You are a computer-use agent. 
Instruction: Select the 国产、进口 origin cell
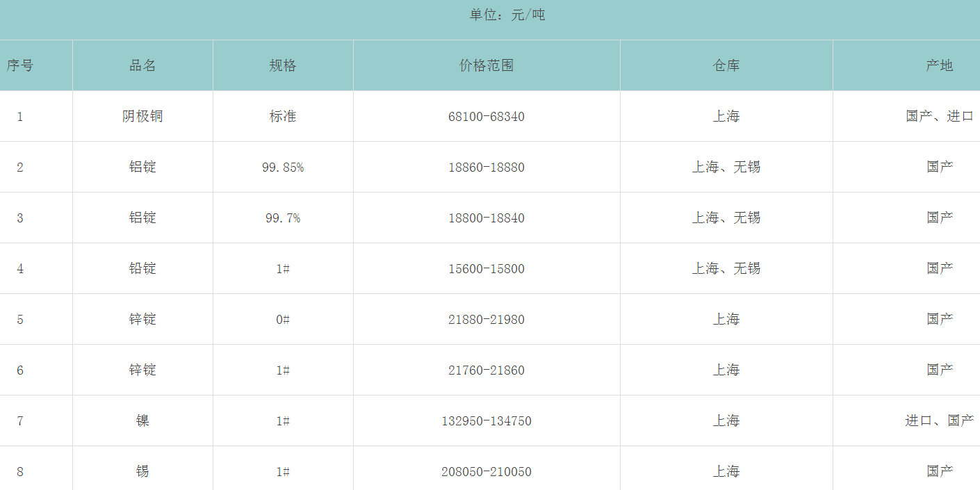(940, 116)
